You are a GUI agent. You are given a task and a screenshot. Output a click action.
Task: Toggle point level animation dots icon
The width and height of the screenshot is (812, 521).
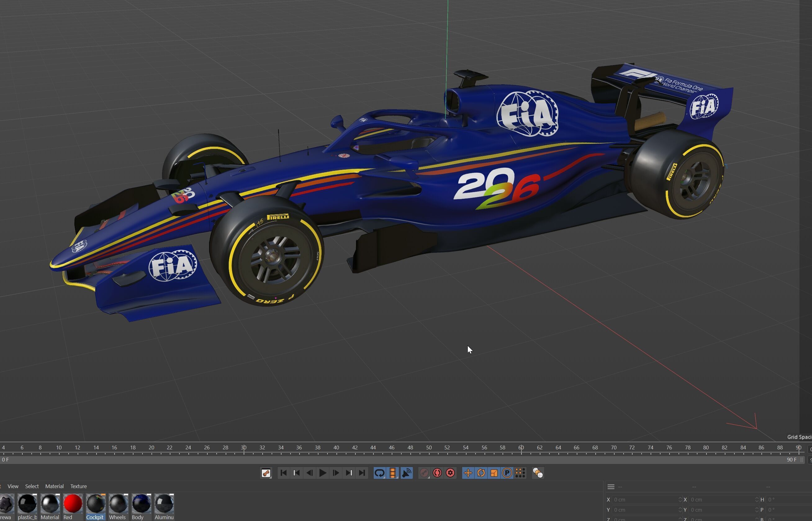[x=520, y=473]
